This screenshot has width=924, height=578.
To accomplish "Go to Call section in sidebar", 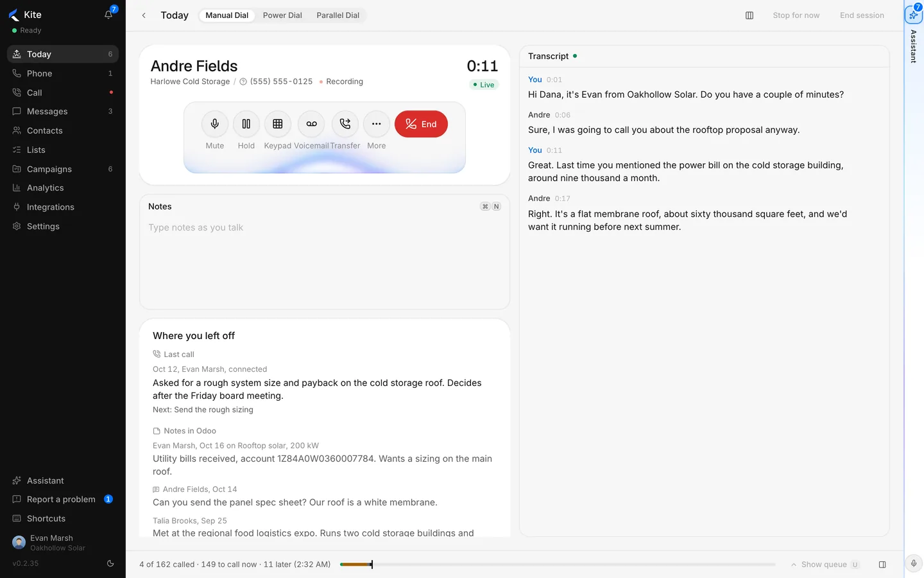I will (63, 92).
